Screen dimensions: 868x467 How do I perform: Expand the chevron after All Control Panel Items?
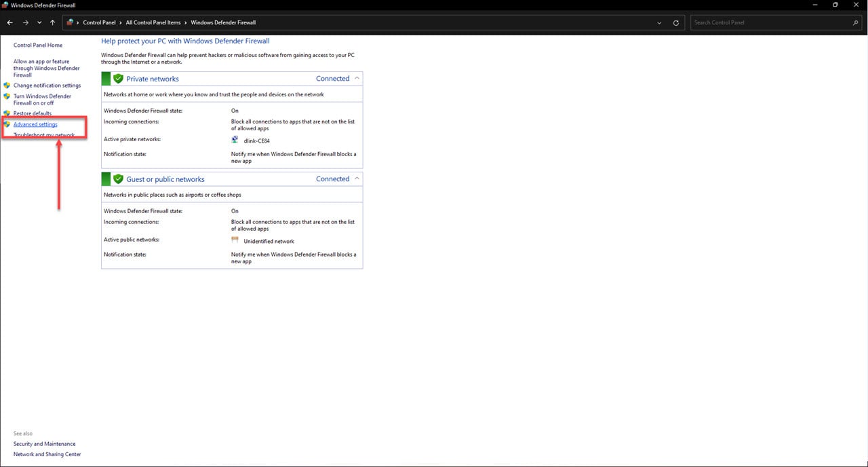186,22
